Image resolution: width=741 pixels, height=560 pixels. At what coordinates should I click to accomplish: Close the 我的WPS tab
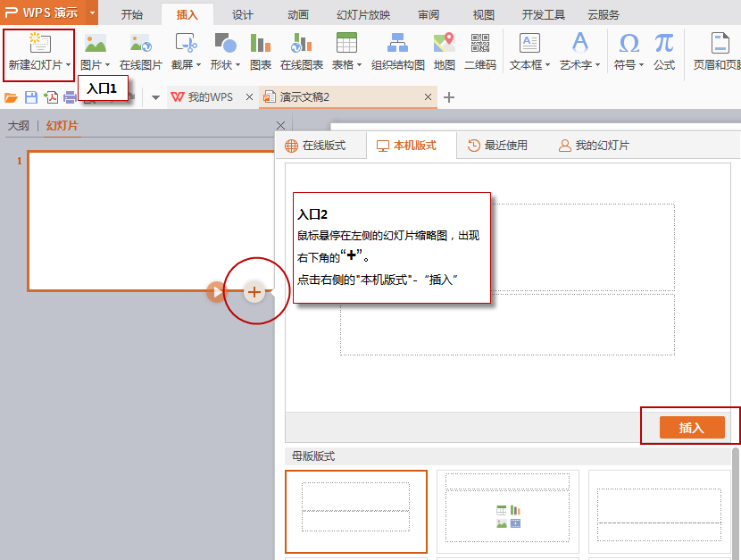point(249,96)
